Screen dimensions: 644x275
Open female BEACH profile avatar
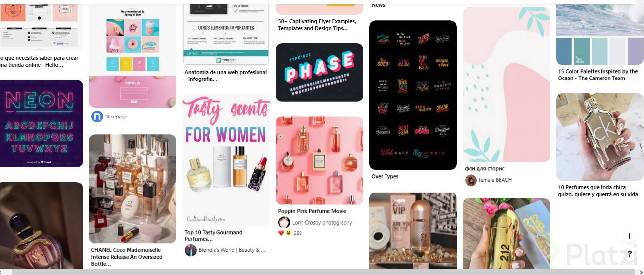click(x=471, y=180)
